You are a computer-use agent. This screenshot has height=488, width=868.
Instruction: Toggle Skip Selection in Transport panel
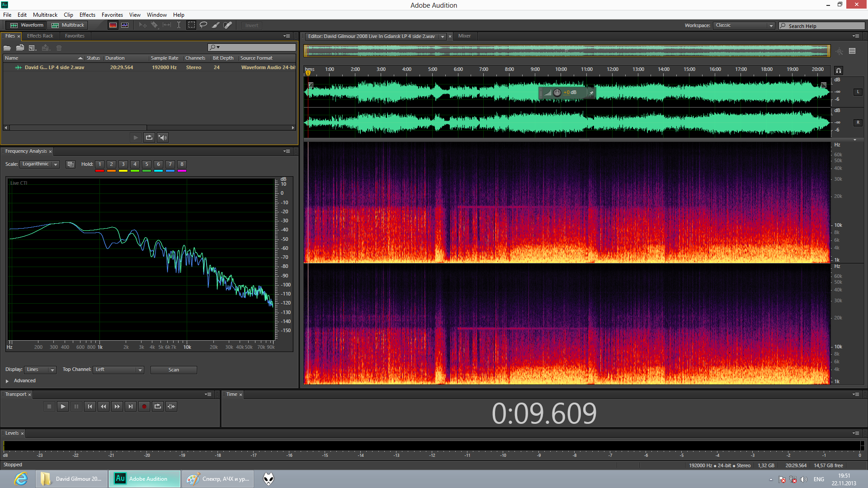[171, 407]
